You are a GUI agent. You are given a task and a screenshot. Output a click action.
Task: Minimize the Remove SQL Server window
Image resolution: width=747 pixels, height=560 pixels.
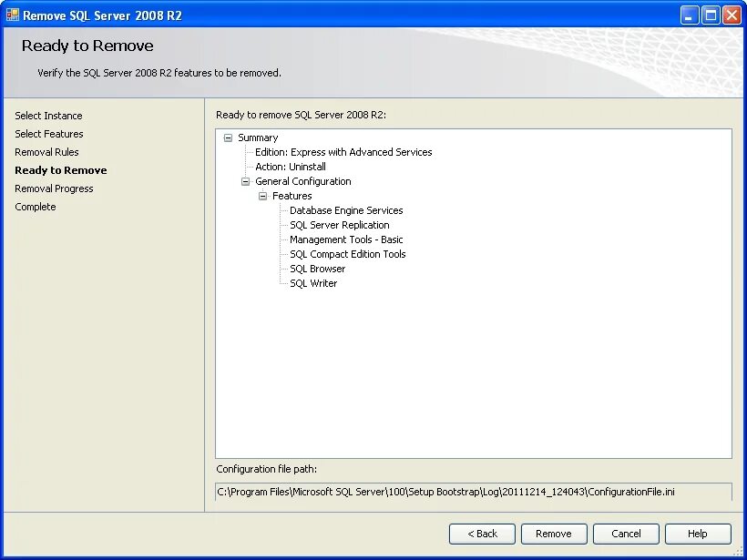(x=689, y=15)
